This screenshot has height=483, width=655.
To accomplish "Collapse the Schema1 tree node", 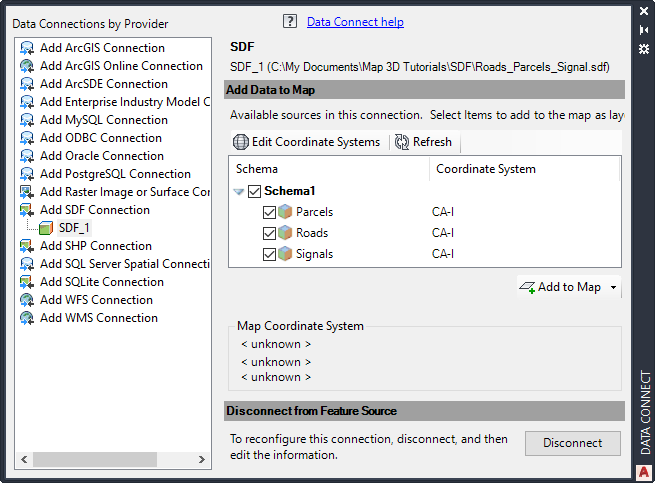I will 239,191.
